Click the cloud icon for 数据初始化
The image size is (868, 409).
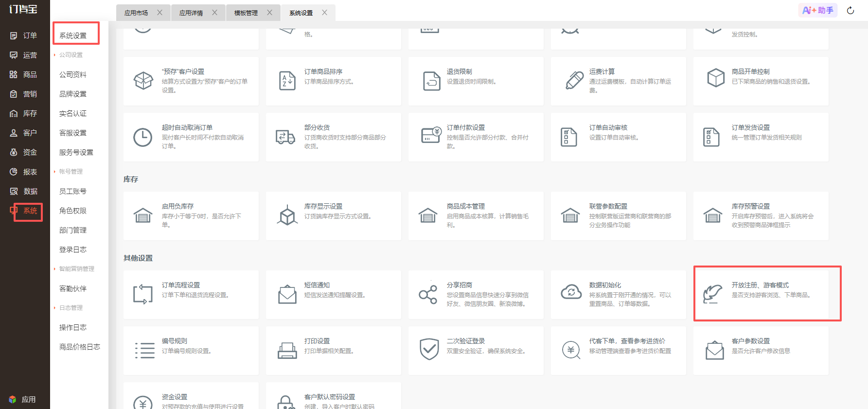[571, 292]
